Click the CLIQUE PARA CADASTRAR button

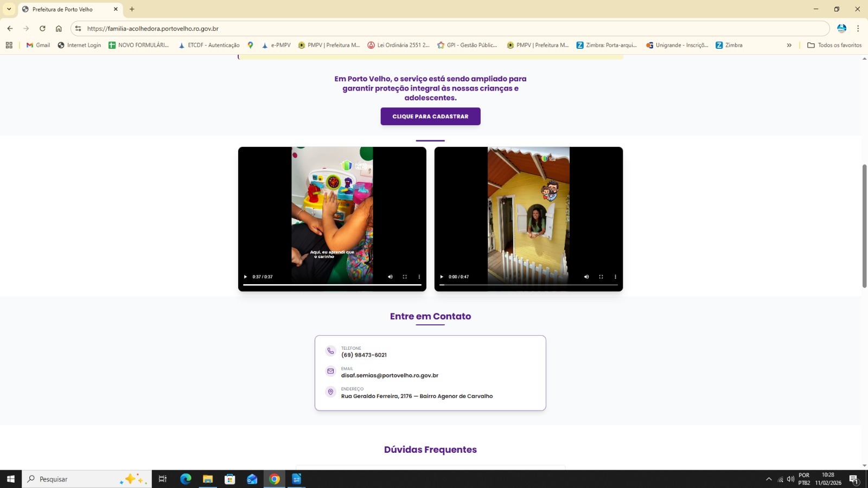point(430,116)
